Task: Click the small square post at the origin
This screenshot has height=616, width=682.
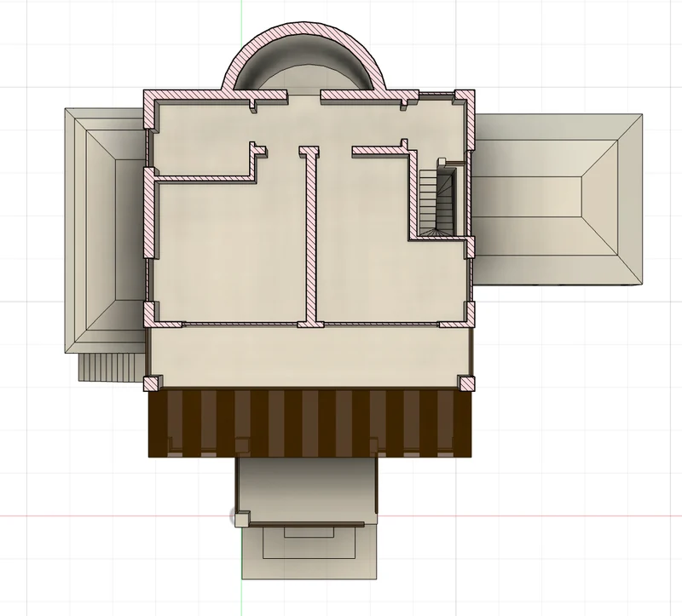Action: 242,519
